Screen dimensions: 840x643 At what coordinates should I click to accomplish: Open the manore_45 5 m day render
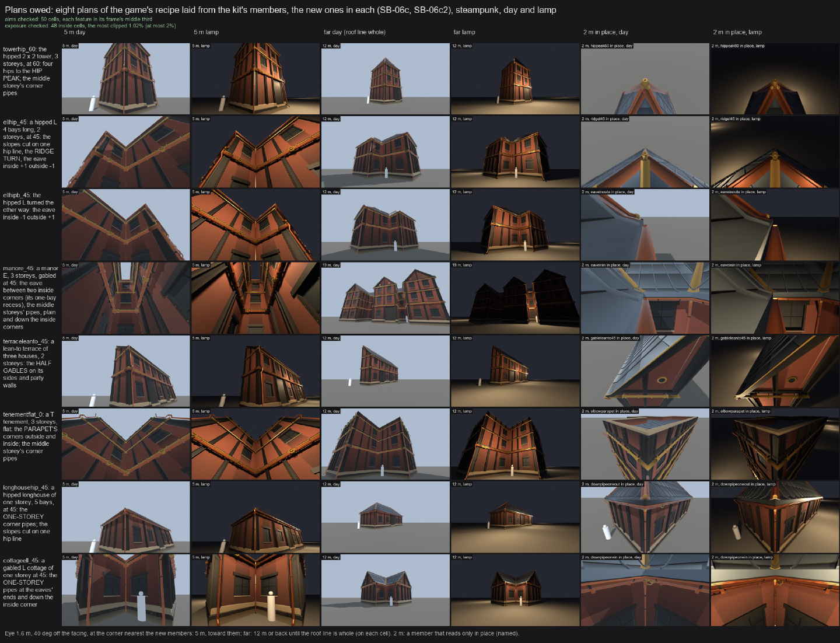coord(126,298)
